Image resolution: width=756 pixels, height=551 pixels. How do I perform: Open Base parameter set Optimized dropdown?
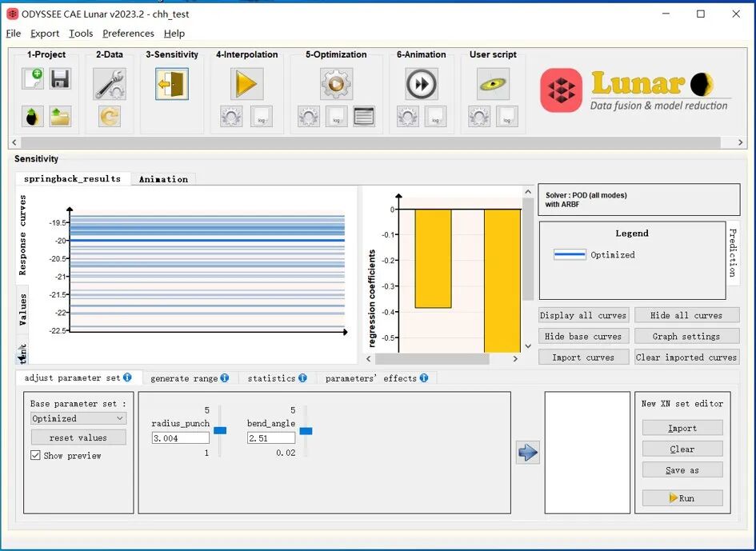click(x=78, y=418)
